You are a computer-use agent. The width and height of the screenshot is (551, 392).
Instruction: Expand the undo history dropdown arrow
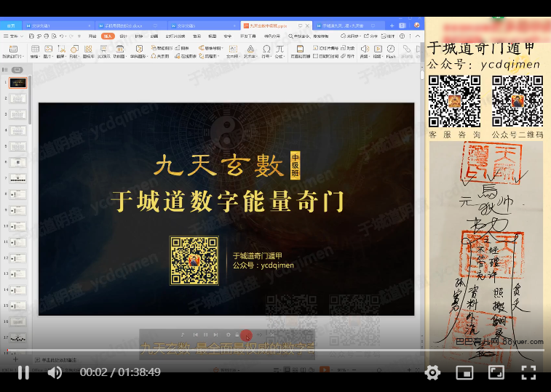tap(66, 36)
